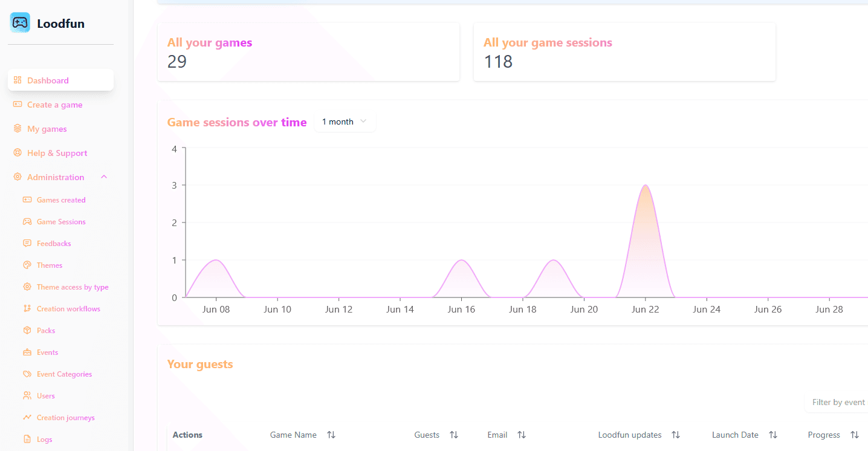The width and height of the screenshot is (868, 451).
Task: Open the Logs page link
Action: [x=44, y=440]
